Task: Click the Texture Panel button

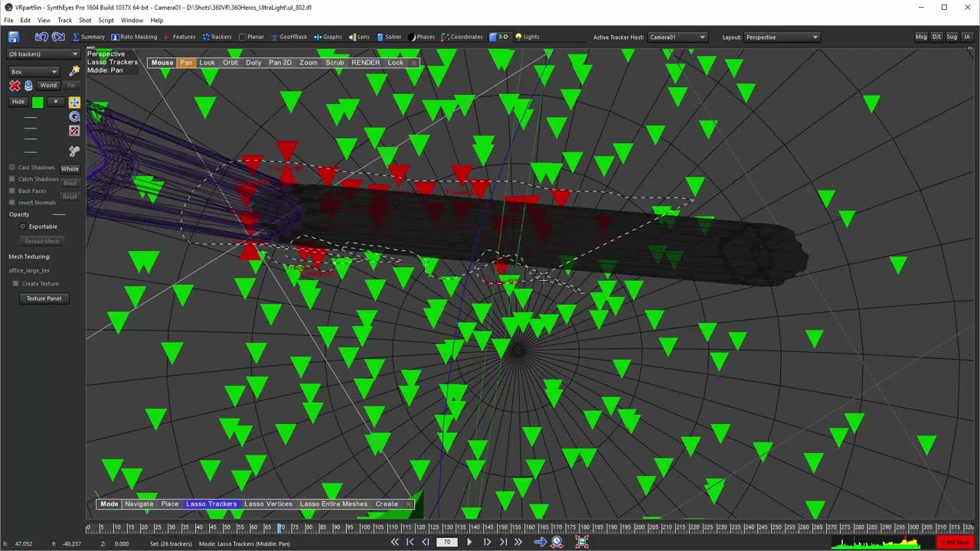Action: pos(44,298)
